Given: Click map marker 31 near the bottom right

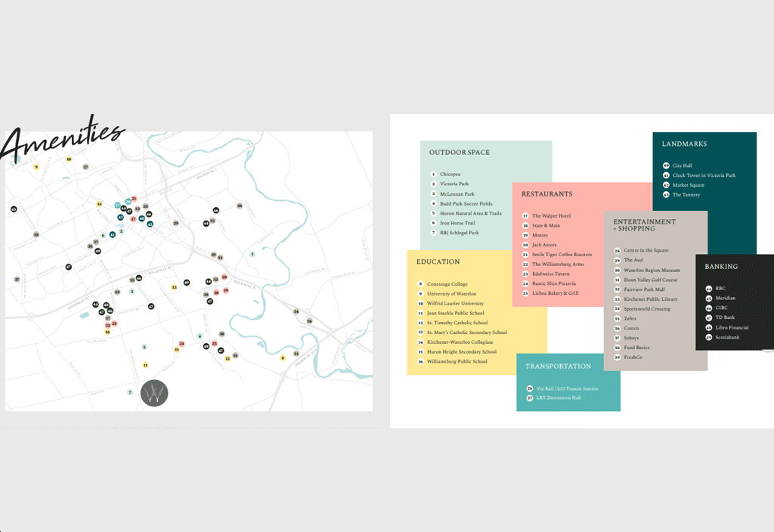Looking at the screenshot, I should 296,354.
